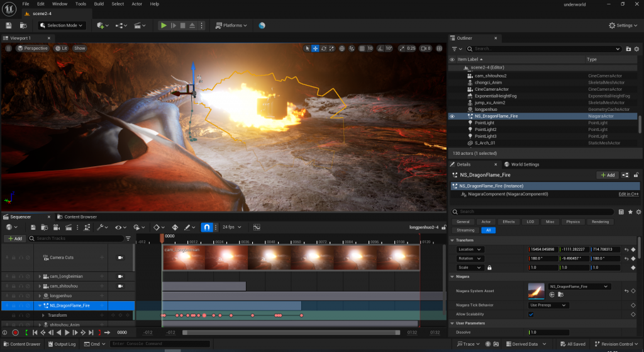Switch to the Content Browser tab

(80, 217)
